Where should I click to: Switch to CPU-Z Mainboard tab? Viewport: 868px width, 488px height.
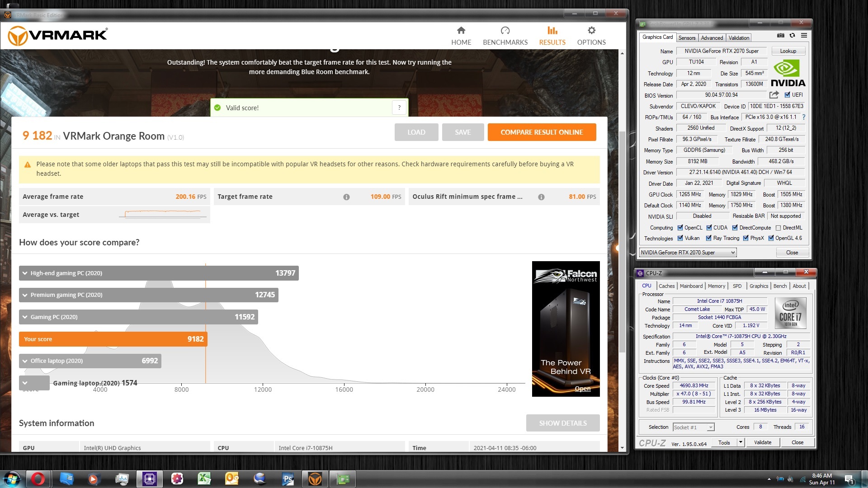tap(691, 286)
